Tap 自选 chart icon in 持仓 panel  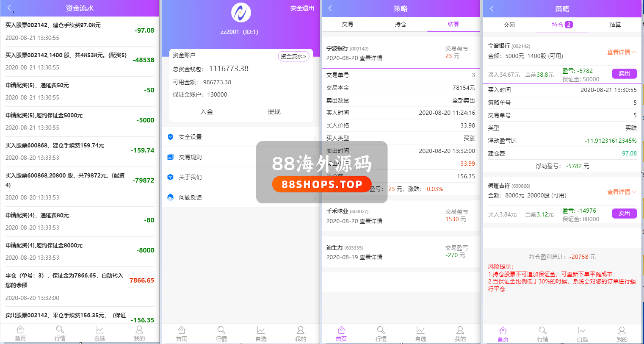[582, 331]
